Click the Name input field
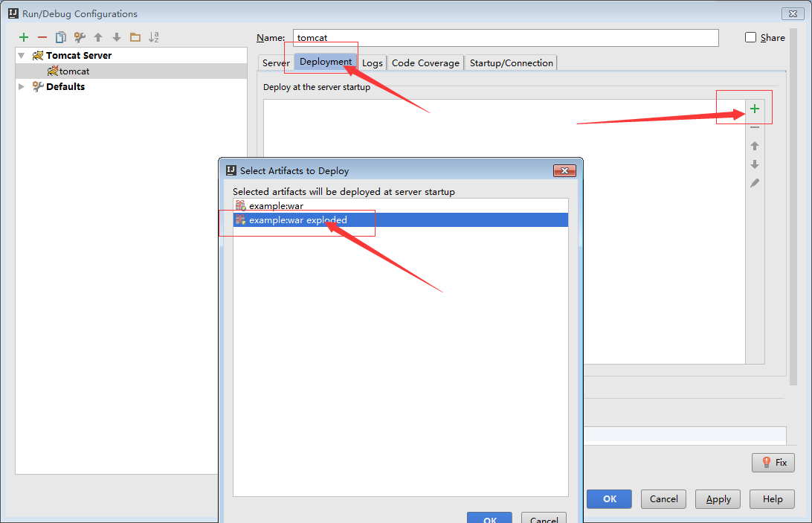 coord(506,38)
